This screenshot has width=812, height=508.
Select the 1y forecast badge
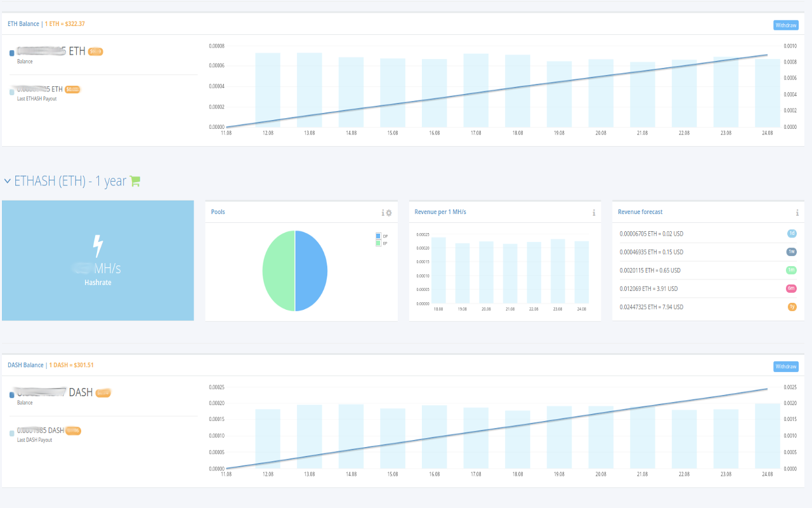tap(792, 307)
